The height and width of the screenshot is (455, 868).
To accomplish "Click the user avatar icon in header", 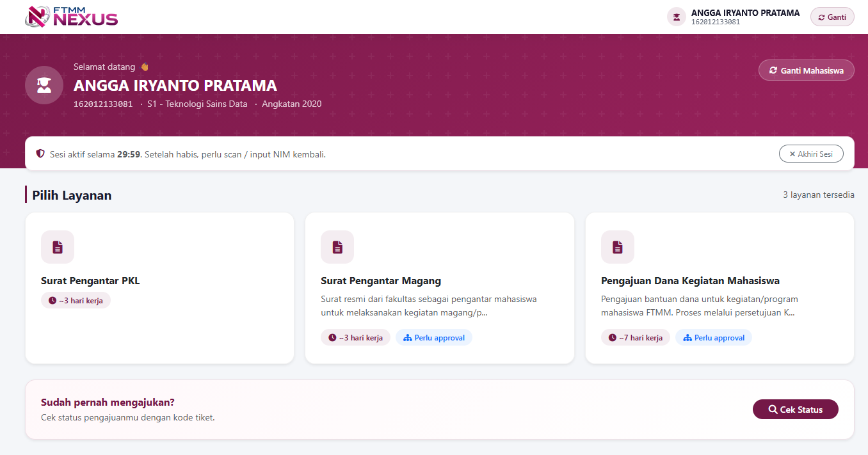I will tap(677, 17).
